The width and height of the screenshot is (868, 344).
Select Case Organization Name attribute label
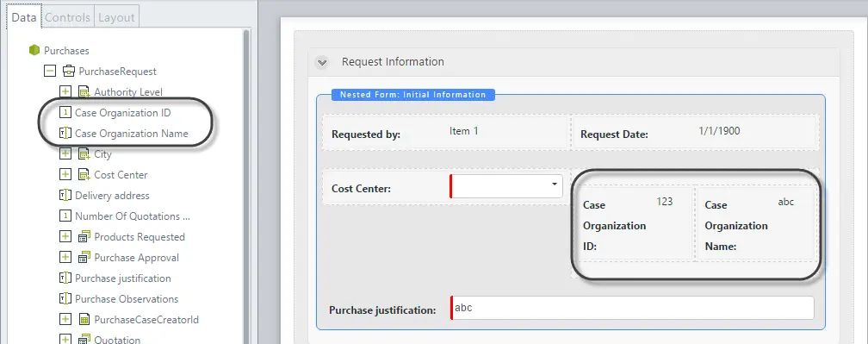[131, 134]
